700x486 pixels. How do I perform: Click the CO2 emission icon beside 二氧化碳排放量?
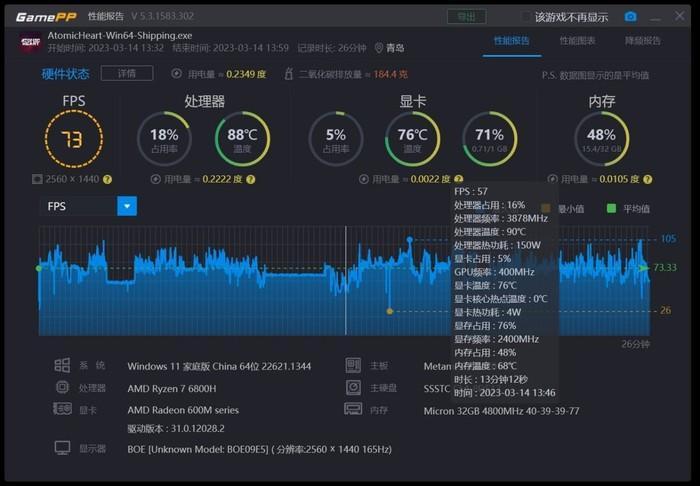pyautogui.click(x=288, y=74)
